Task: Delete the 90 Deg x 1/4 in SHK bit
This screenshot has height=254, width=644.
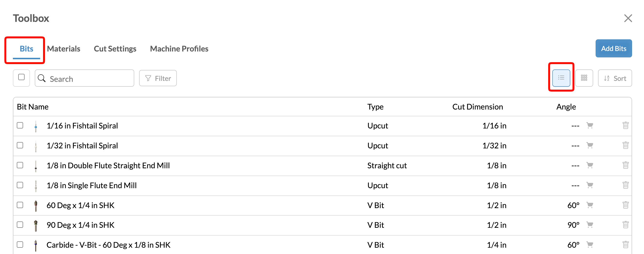Action: (x=625, y=225)
